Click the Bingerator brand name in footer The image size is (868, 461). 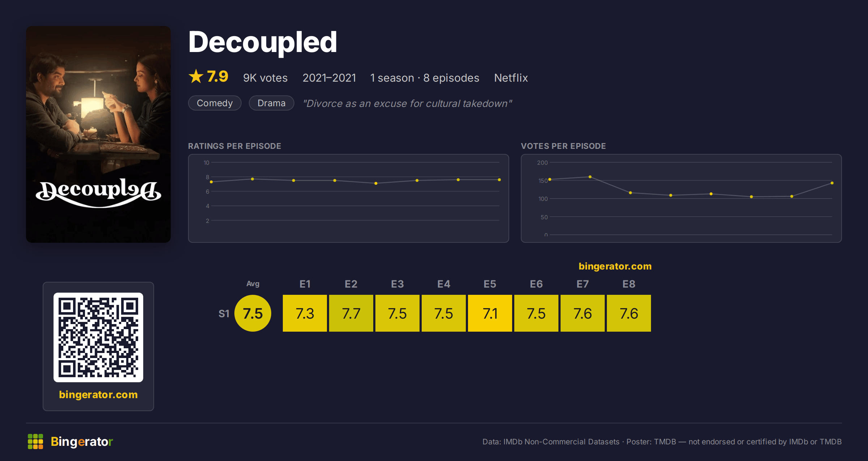(x=82, y=441)
